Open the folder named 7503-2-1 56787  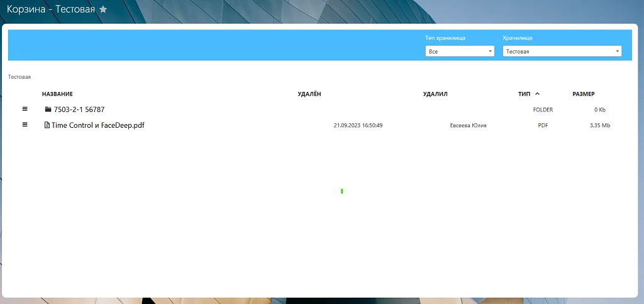79,110
